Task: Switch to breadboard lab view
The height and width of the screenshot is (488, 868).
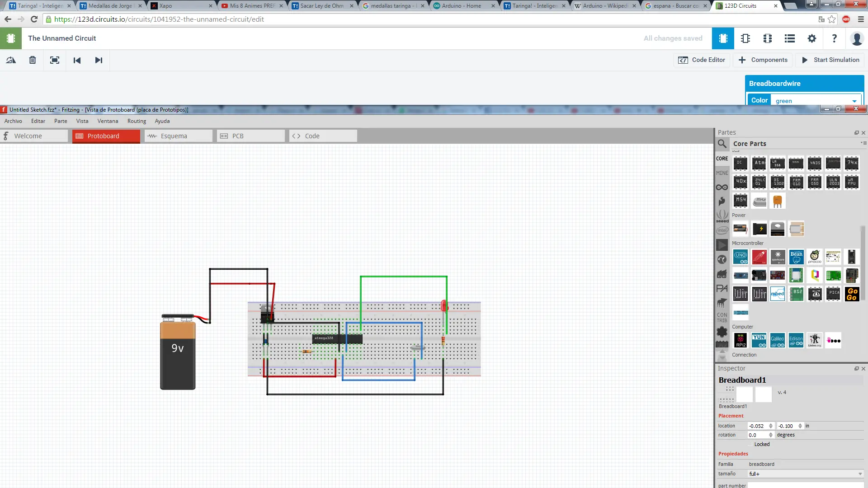Action: tap(723, 38)
